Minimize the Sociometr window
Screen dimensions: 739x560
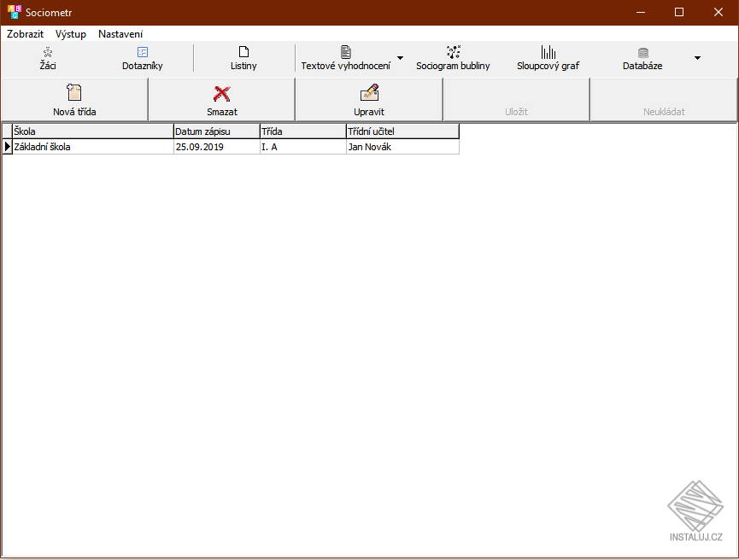(x=641, y=12)
